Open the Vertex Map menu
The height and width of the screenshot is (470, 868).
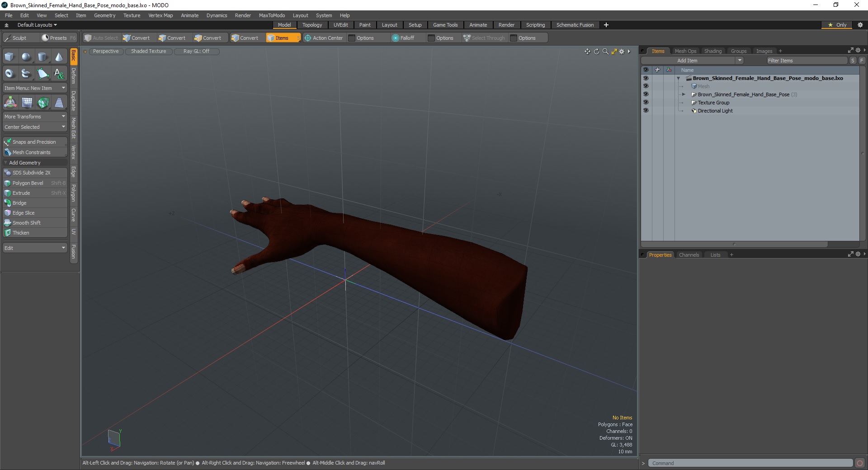click(160, 15)
